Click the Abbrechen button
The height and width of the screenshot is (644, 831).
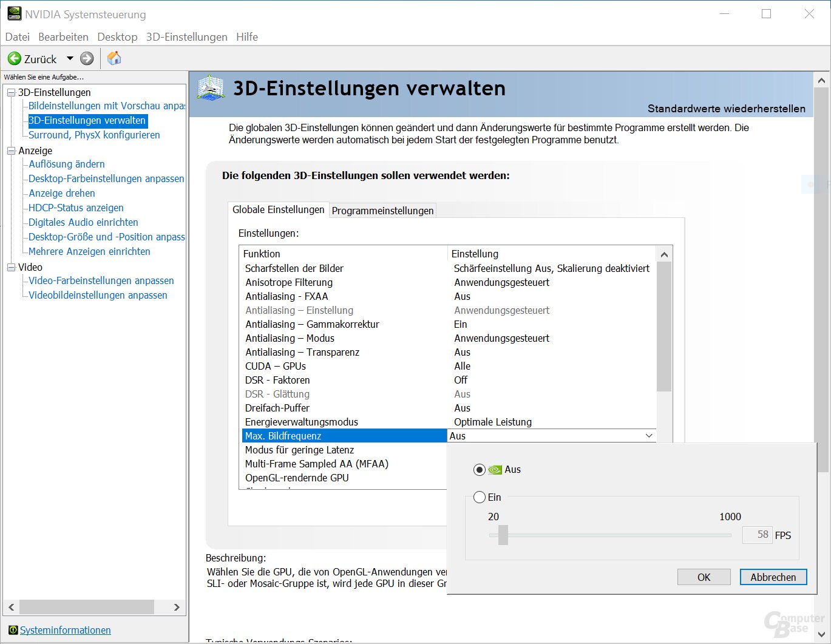pyautogui.click(x=773, y=577)
